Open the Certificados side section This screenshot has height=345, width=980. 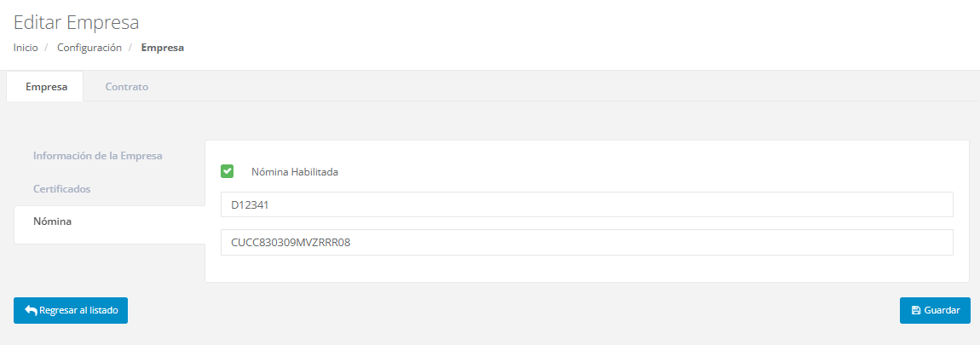[62, 189]
